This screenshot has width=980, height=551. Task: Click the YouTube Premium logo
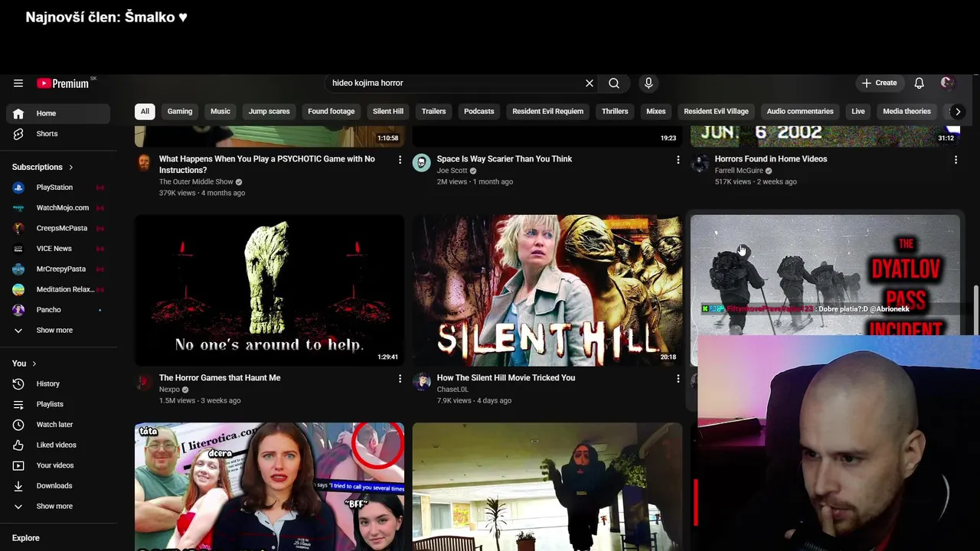[63, 83]
